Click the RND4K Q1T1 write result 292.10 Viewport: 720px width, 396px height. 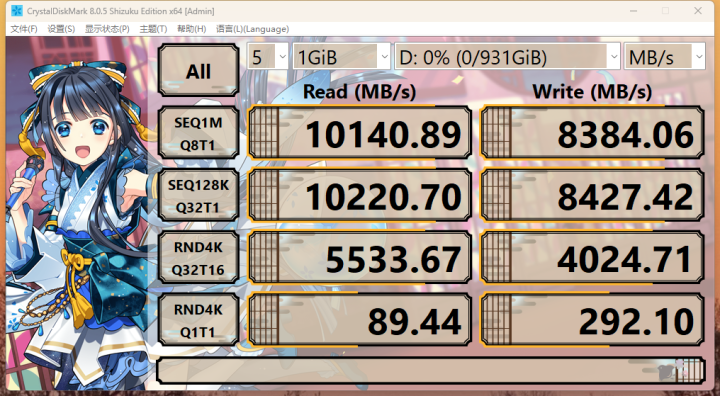tap(592, 320)
